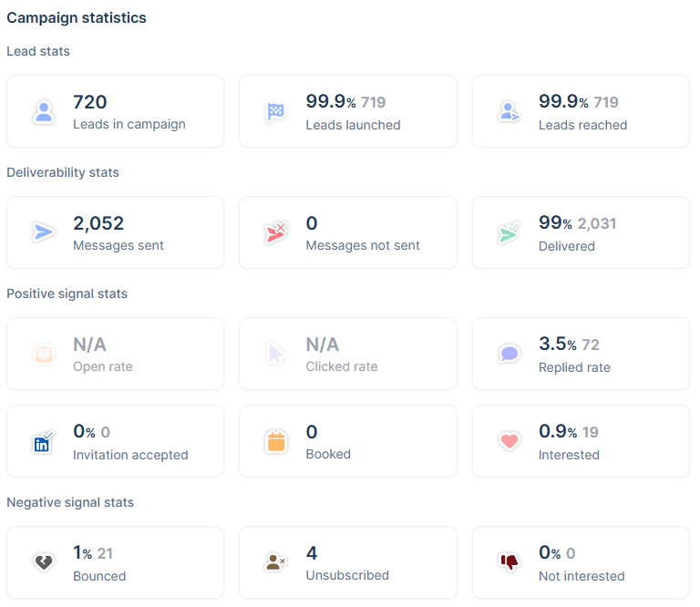Open the Leads in campaign card
This screenshot has width=700, height=607.
point(115,111)
